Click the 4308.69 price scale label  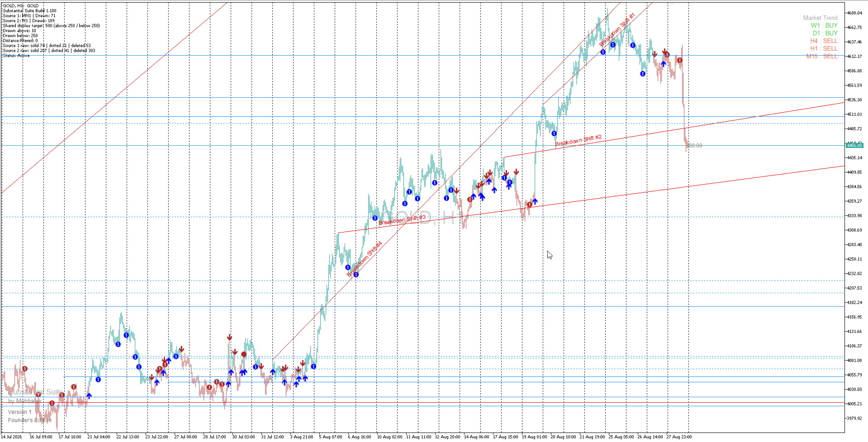[x=854, y=230]
